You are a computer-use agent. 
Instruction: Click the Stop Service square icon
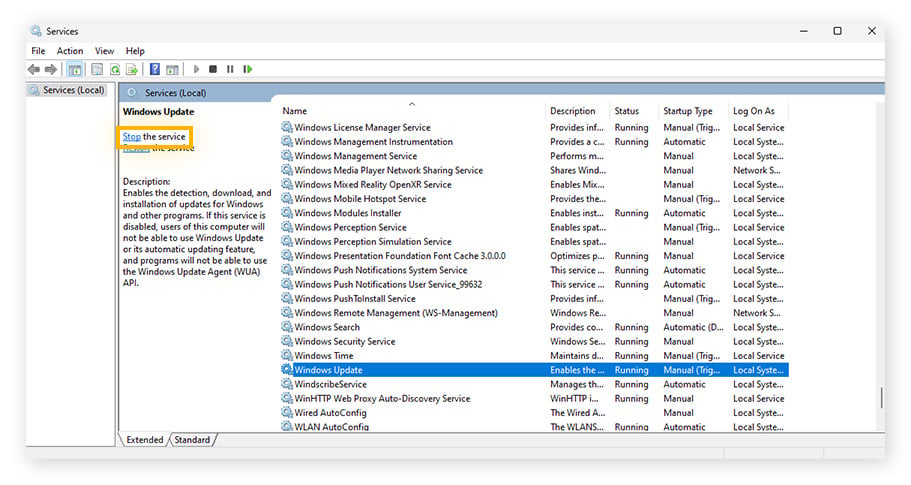click(x=213, y=69)
